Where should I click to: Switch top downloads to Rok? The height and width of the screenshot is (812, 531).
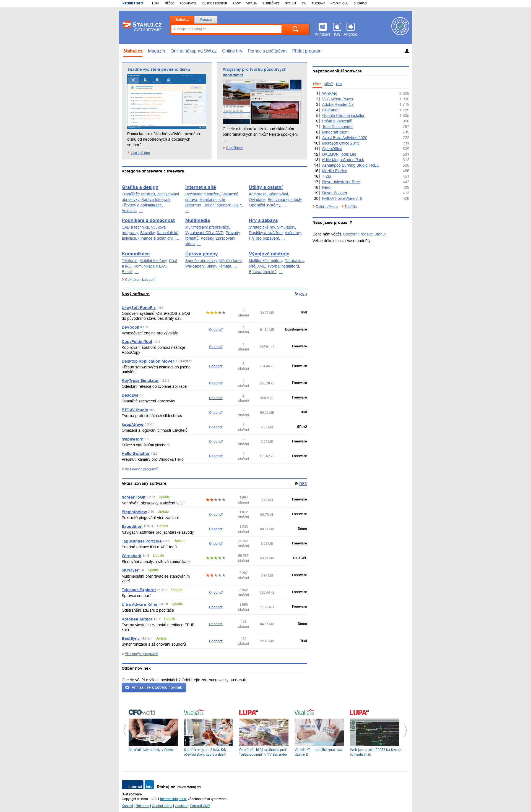[339, 84]
